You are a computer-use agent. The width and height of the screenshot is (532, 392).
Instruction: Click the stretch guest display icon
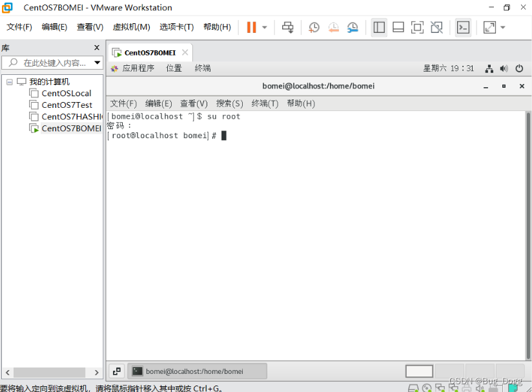click(x=489, y=27)
